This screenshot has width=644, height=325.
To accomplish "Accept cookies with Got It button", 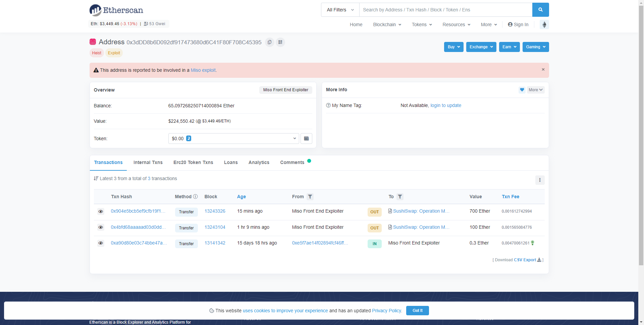I will [x=417, y=311].
